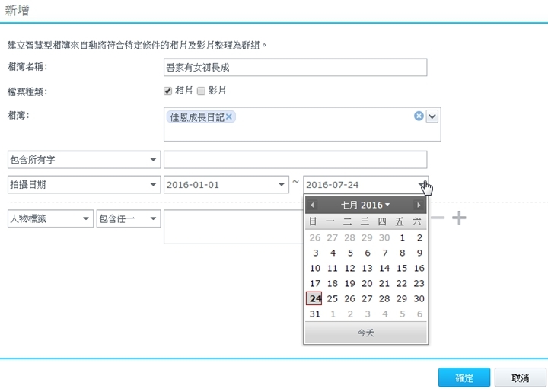The height and width of the screenshot is (392, 548).
Task: Open the 人物標籤 dropdown
Action: point(50,219)
